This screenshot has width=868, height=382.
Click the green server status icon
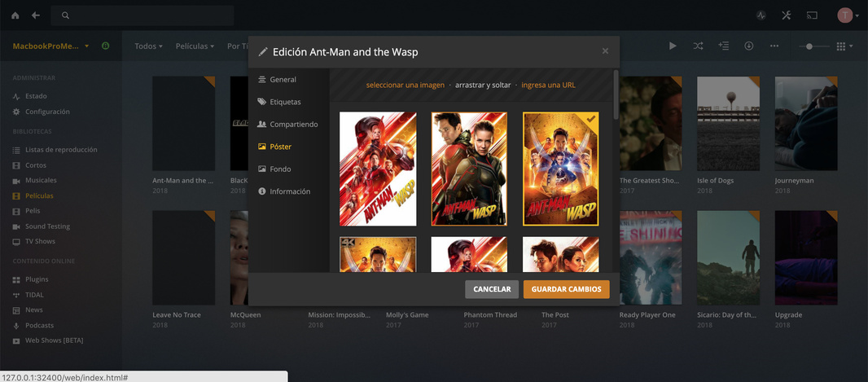[x=105, y=46]
